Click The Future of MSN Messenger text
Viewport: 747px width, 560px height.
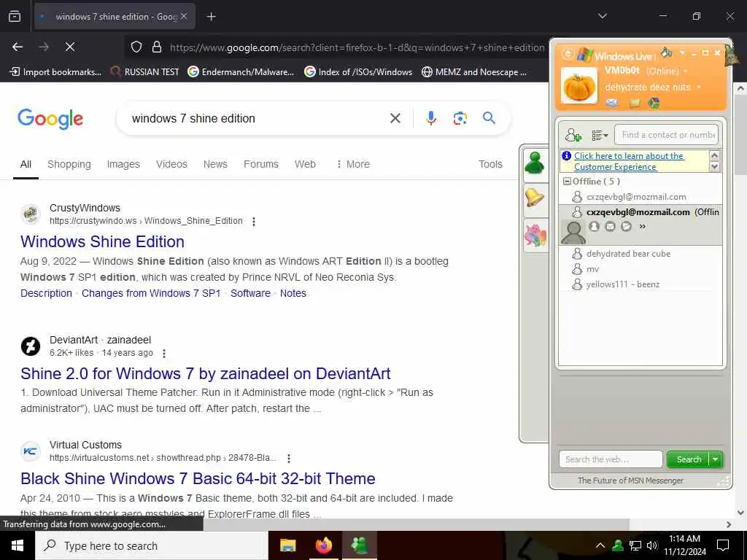point(630,481)
